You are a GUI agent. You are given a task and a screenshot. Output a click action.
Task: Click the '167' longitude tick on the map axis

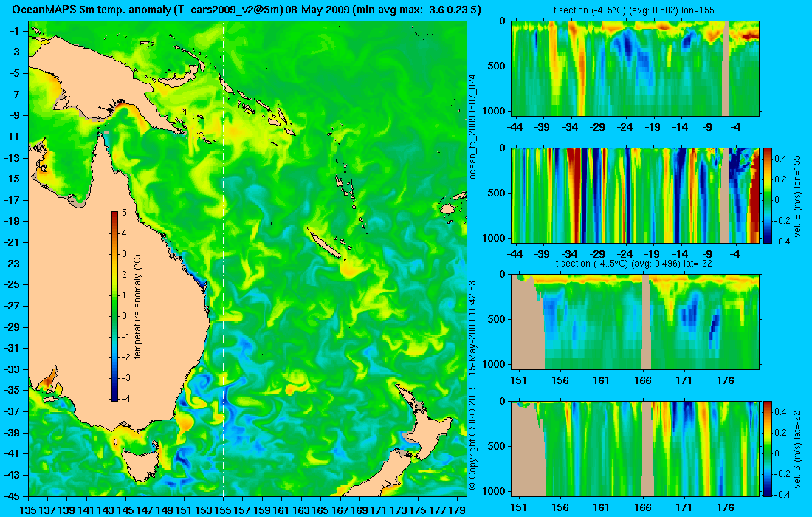(340, 510)
